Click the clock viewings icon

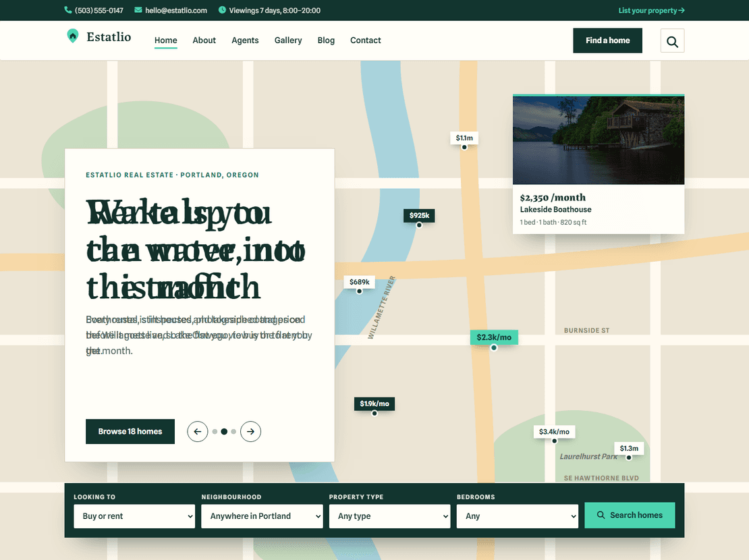[222, 10]
